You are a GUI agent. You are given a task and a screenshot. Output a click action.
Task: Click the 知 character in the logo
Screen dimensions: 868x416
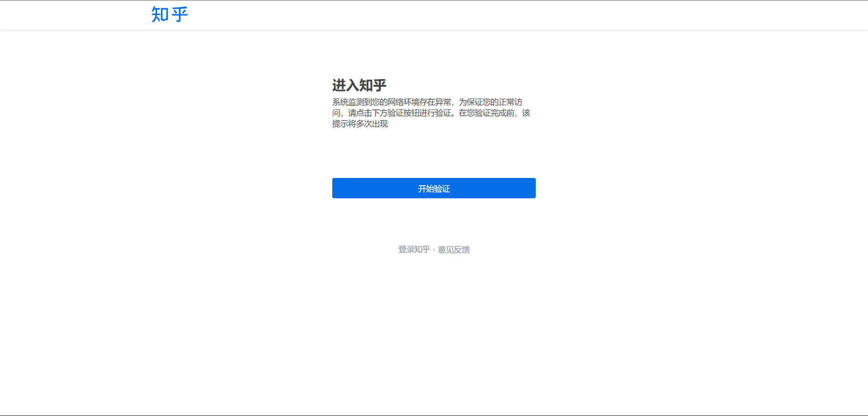[160, 14]
